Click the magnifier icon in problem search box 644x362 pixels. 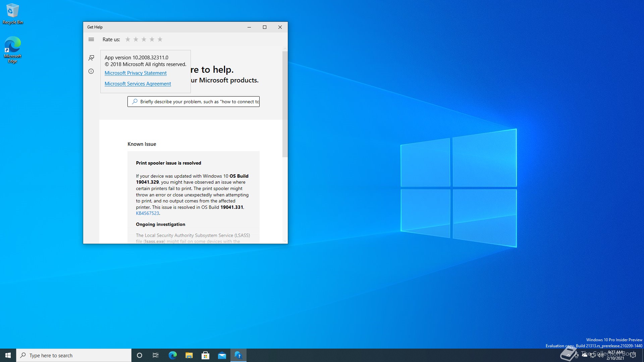click(135, 102)
